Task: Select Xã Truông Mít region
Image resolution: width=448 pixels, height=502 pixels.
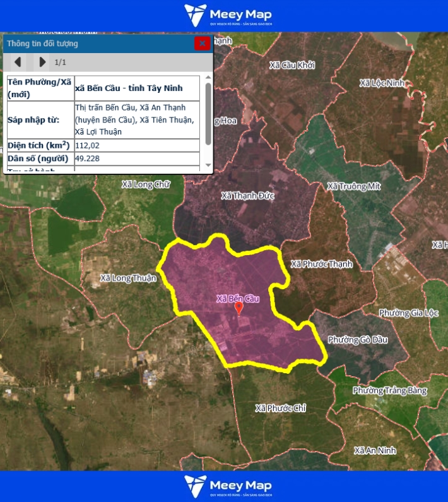Action: click(354, 186)
